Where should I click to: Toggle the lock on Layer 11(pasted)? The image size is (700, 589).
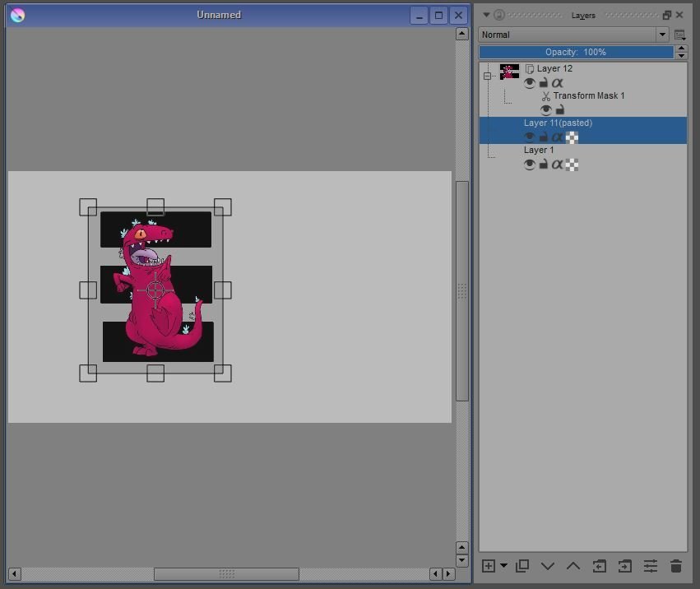pyautogui.click(x=544, y=137)
